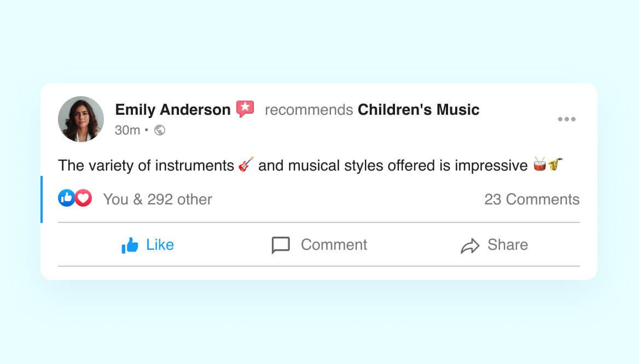Click the saxophone emoji in the post
Viewport: 639px width, 364px height.
point(555,165)
